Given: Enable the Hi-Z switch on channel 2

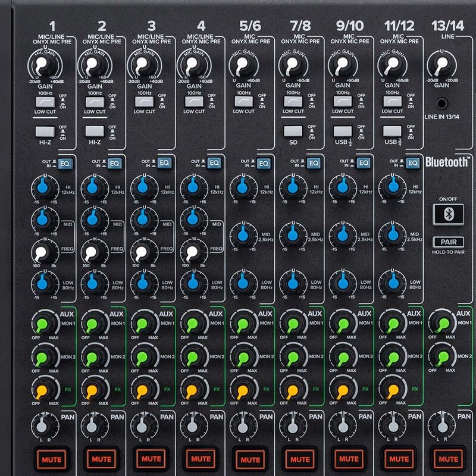Looking at the screenshot, I should tap(95, 131).
